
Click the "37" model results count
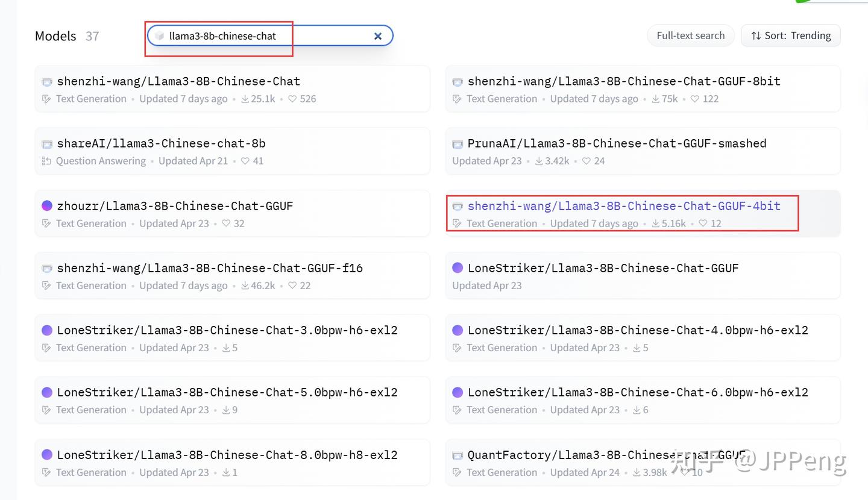[92, 36]
